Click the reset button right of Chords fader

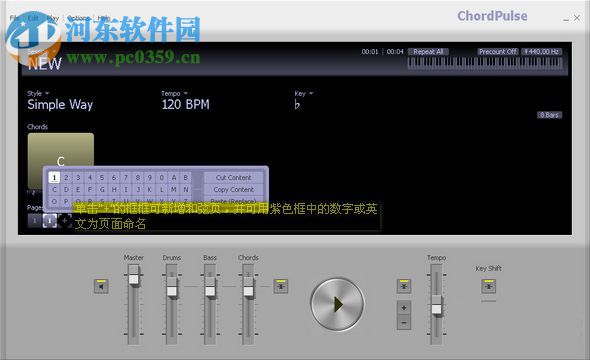tap(281, 286)
